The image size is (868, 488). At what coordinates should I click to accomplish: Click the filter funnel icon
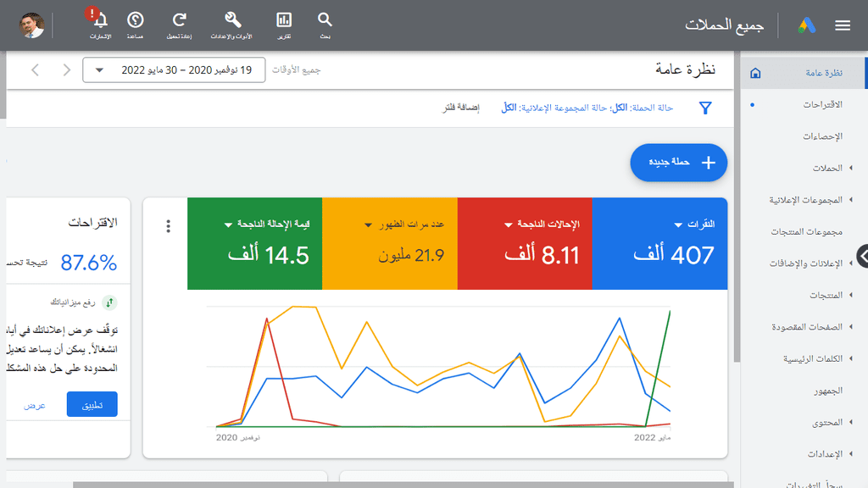705,108
